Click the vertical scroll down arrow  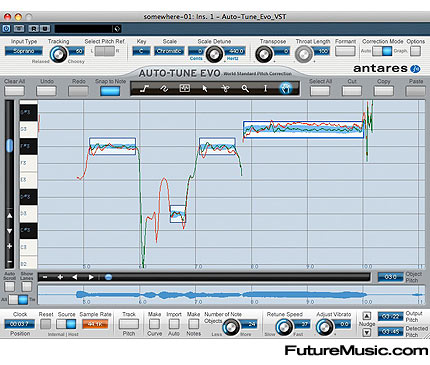[9, 231]
